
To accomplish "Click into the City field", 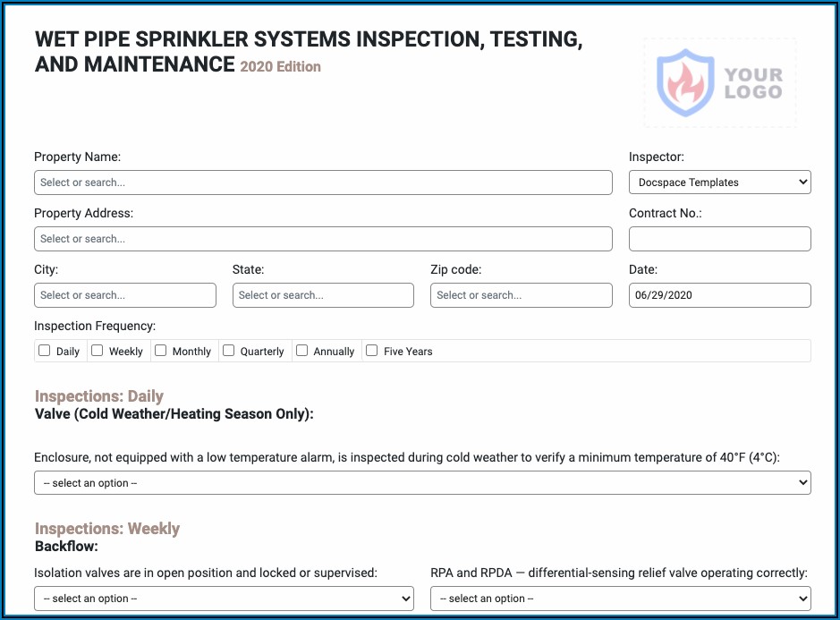I will click(x=125, y=295).
